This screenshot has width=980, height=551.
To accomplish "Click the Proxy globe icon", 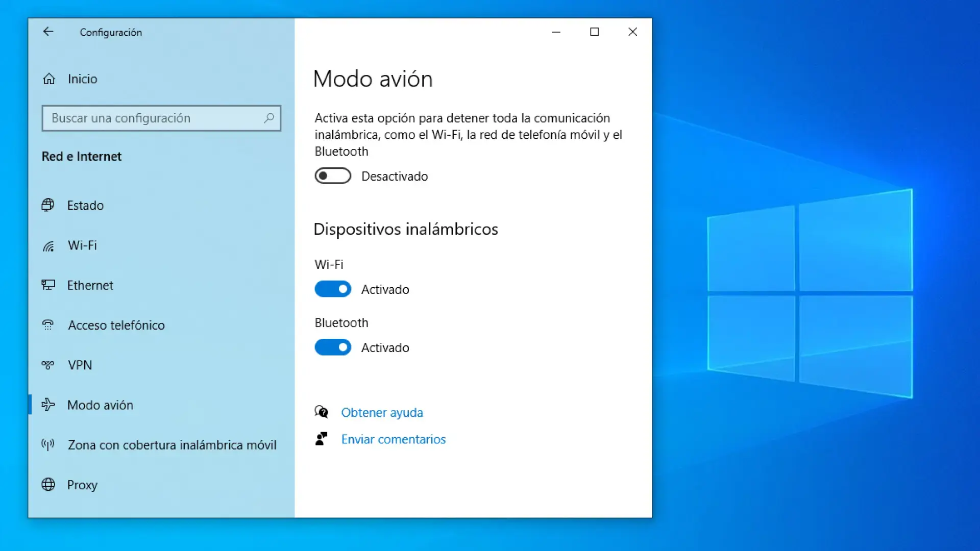I will pos(48,485).
